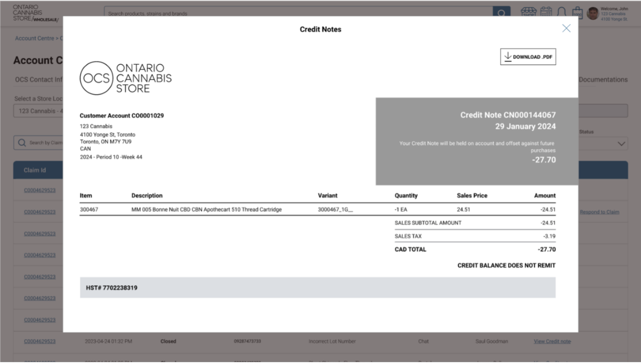This screenshot has width=641, height=364.
Task: Click the Sales Subtotal Amount label
Action: click(x=428, y=223)
